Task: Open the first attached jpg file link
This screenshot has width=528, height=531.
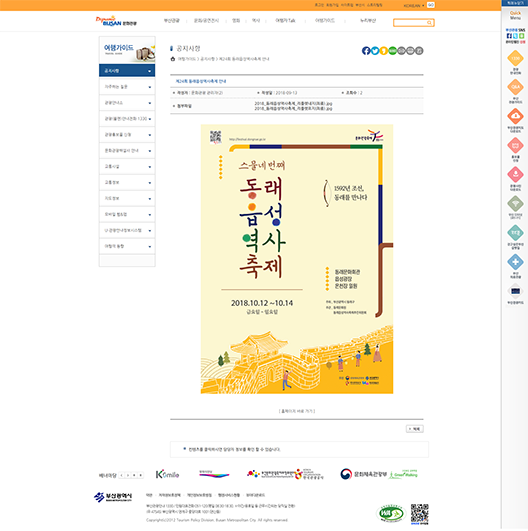Action: (293, 103)
